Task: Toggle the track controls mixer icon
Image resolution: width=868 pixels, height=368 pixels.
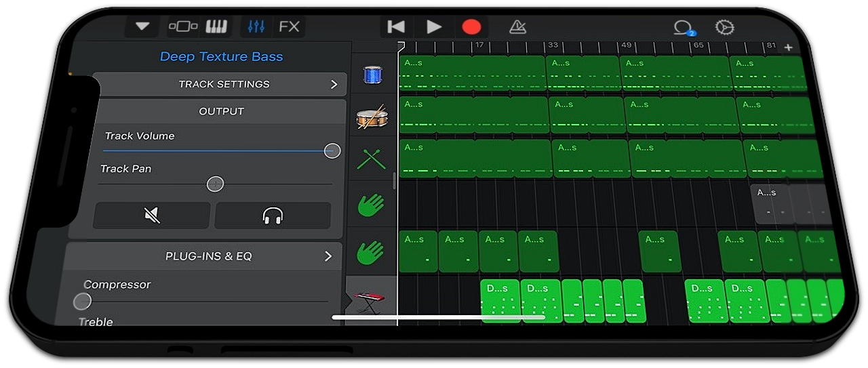Action: pyautogui.click(x=256, y=26)
